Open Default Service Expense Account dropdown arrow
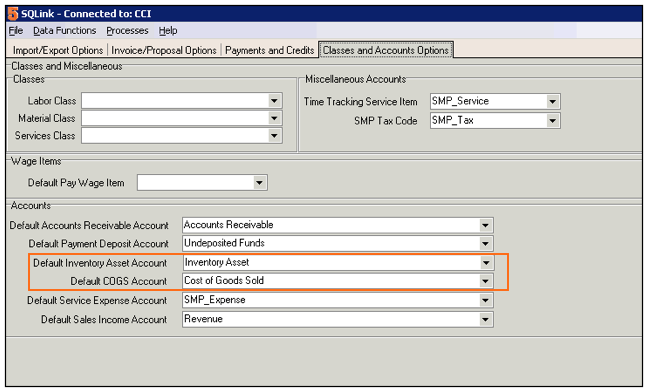The height and width of the screenshot is (392, 651). [485, 300]
